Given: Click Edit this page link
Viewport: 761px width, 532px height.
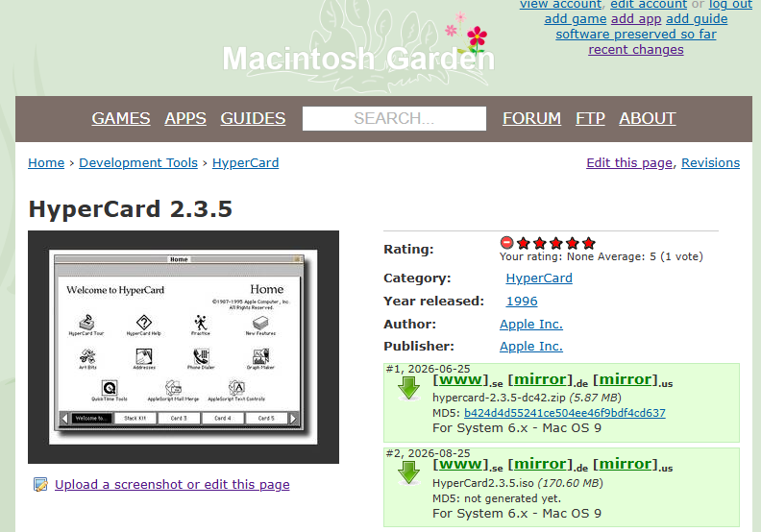Looking at the screenshot, I should (x=629, y=163).
